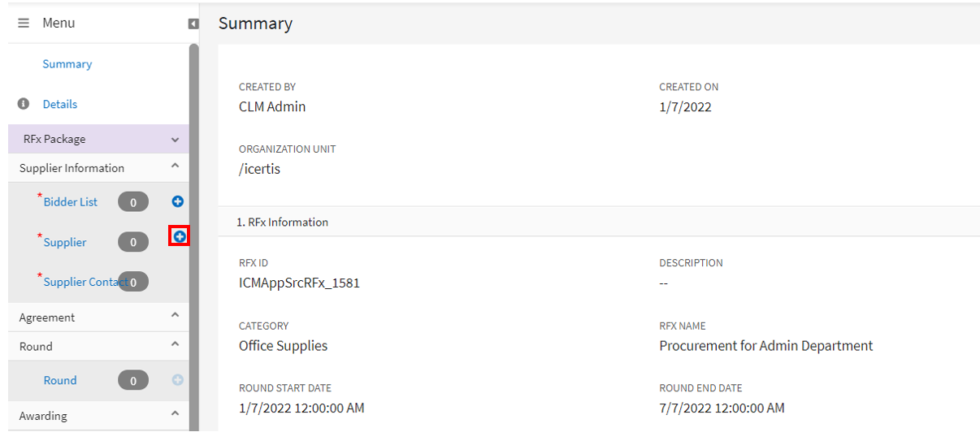This screenshot has width=980, height=432.
Task: Open the Supplier Contact link
Action: pos(80,282)
